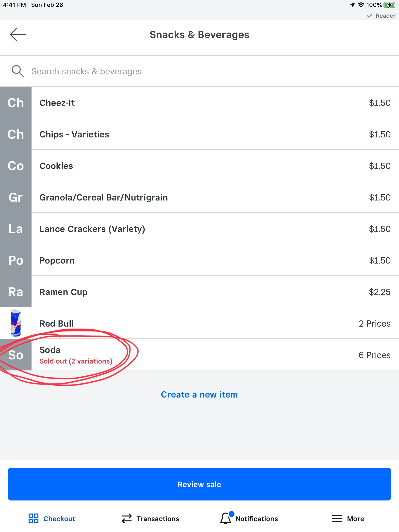
Task: Expand Red Bull's 2 Prices options
Action: pos(374,323)
